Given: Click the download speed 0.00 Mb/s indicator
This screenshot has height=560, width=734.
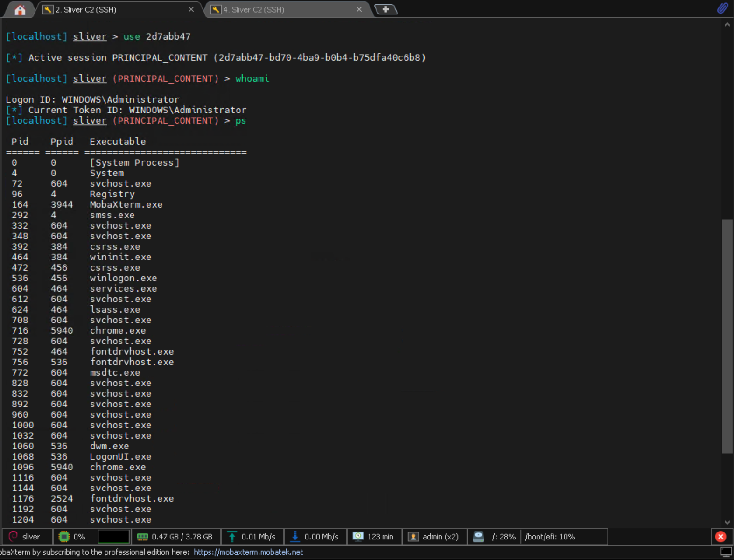Looking at the screenshot, I should 315,537.
